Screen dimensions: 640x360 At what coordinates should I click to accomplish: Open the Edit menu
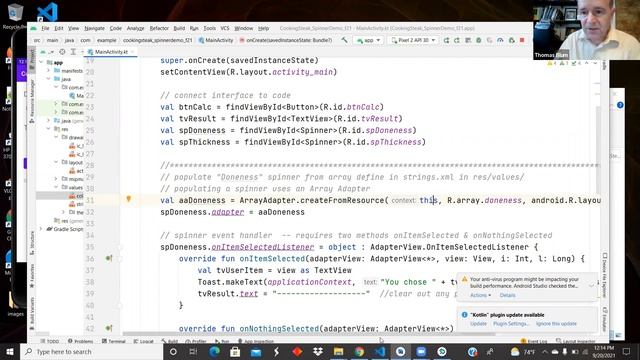(x=59, y=28)
